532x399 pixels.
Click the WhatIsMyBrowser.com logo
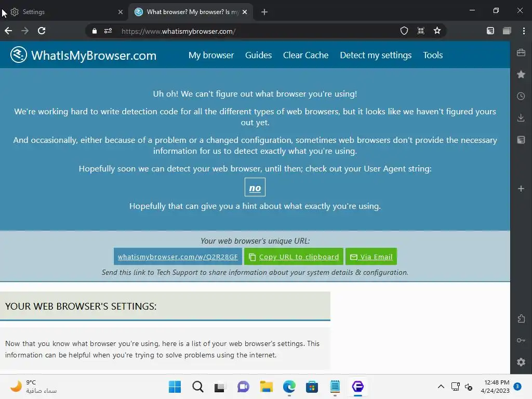84,55
